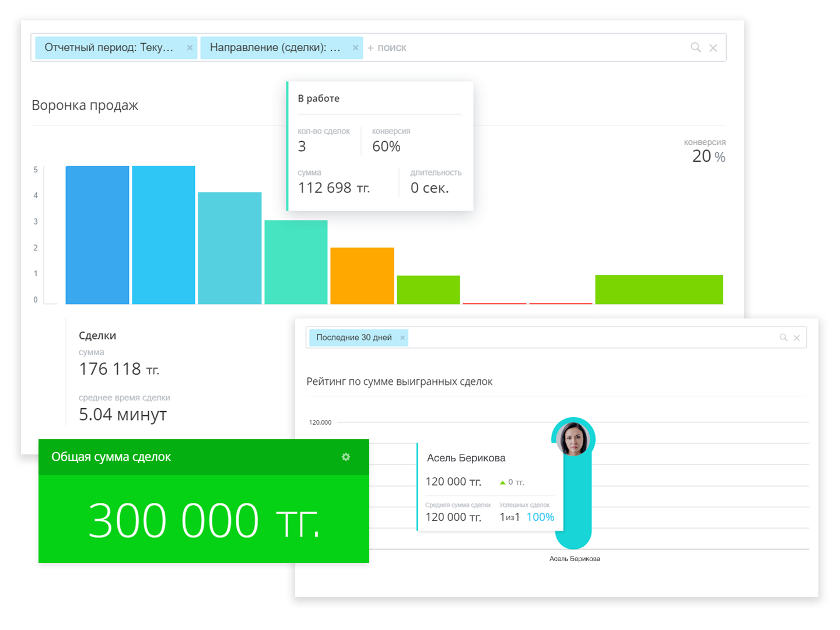This screenshot has height=630, width=840.
Task: Select the first blue funnel bar
Action: [x=97, y=235]
